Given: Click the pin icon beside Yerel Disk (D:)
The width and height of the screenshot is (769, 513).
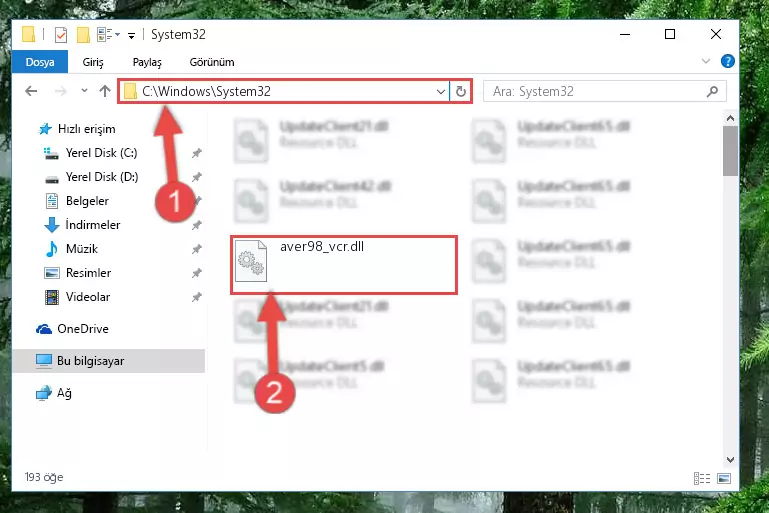Looking at the screenshot, I should [x=197, y=177].
